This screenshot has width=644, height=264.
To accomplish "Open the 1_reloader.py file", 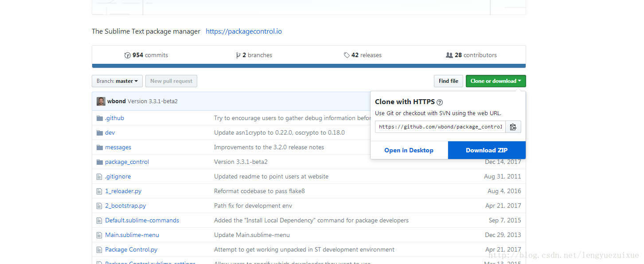I will (123, 191).
